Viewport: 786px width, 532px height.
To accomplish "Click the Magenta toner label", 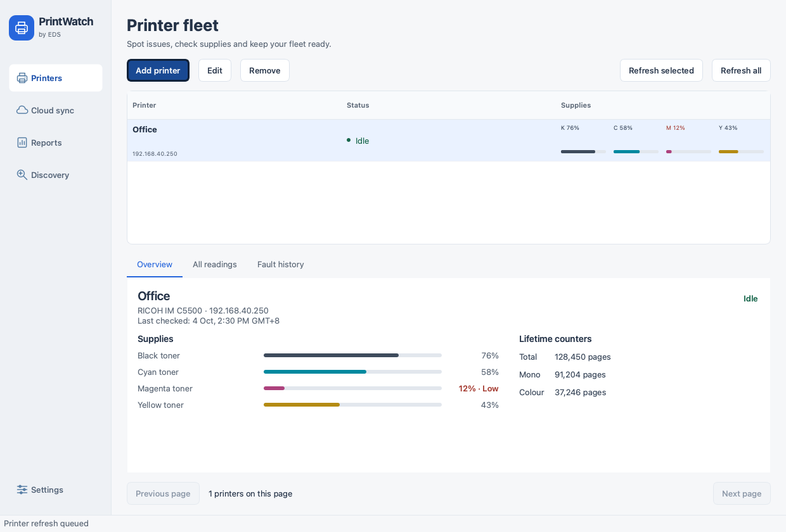I will coord(165,388).
